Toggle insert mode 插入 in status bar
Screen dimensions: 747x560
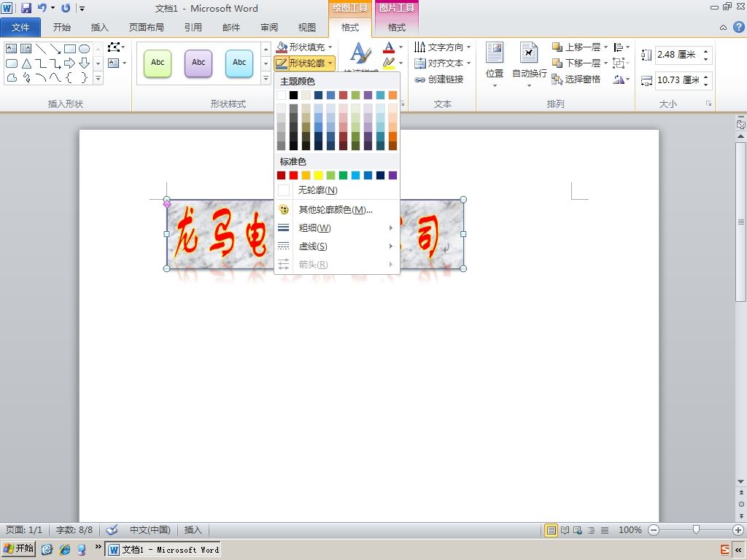[193, 530]
